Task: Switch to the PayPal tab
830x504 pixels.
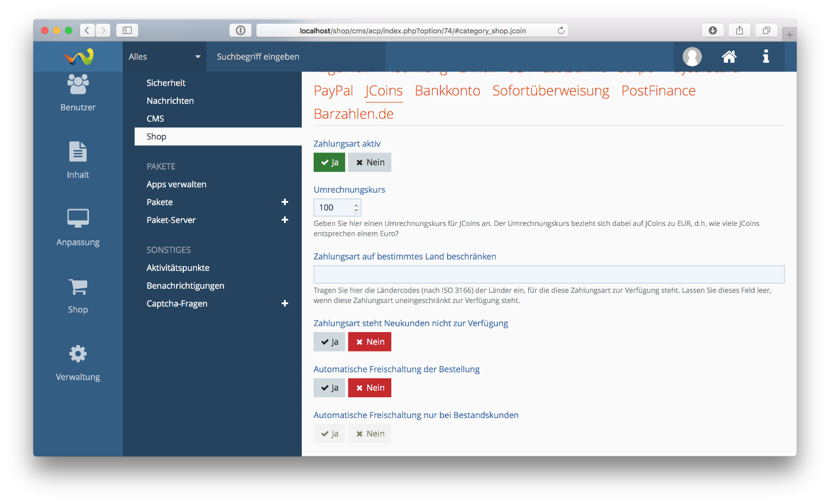Action: [333, 91]
